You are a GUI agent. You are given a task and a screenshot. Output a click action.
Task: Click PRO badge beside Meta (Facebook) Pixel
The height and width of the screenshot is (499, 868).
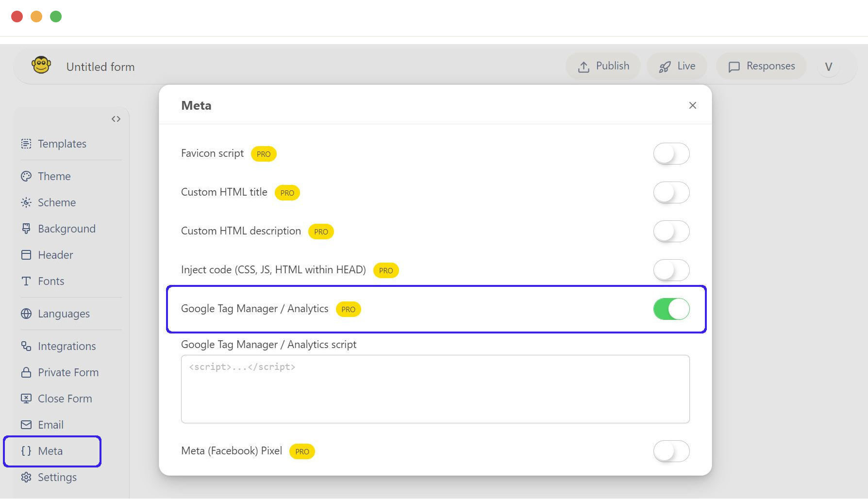pos(302,451)
